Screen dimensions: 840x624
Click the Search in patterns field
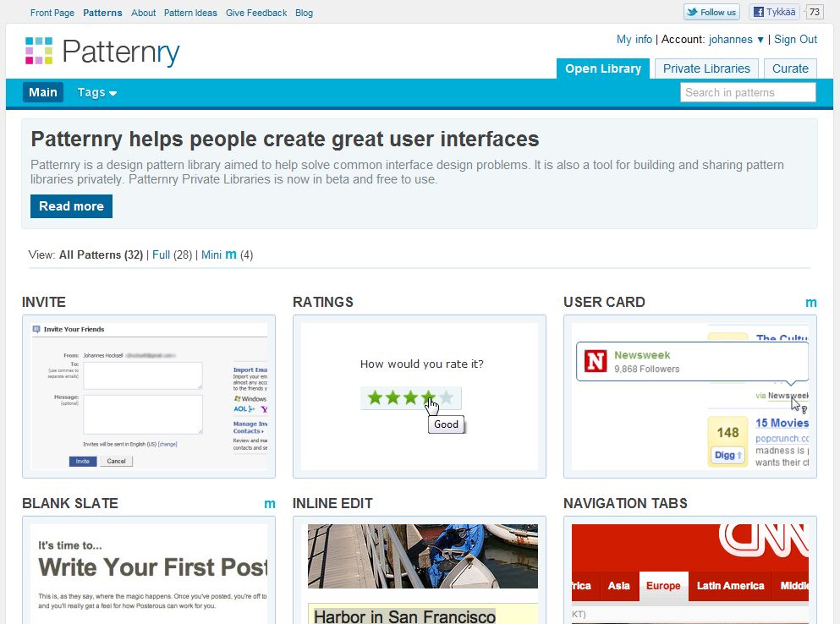747,92
